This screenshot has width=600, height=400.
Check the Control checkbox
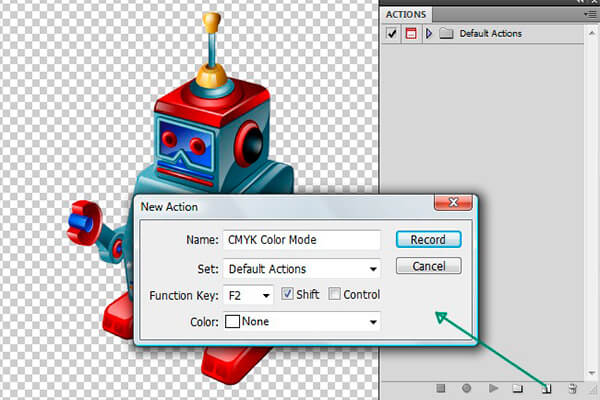coord(334,294)
